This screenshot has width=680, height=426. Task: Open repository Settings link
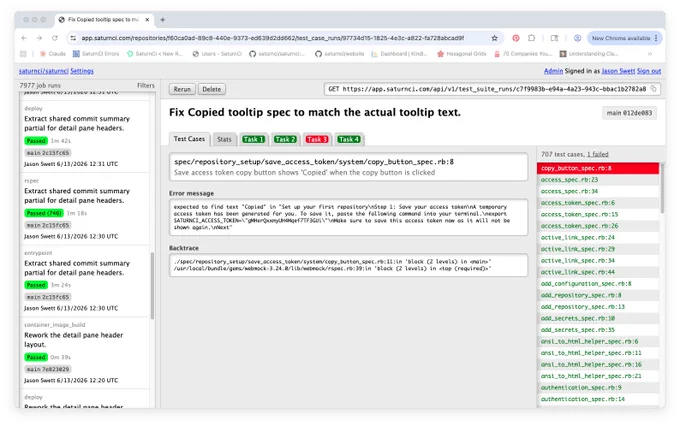tap(82, 71)
